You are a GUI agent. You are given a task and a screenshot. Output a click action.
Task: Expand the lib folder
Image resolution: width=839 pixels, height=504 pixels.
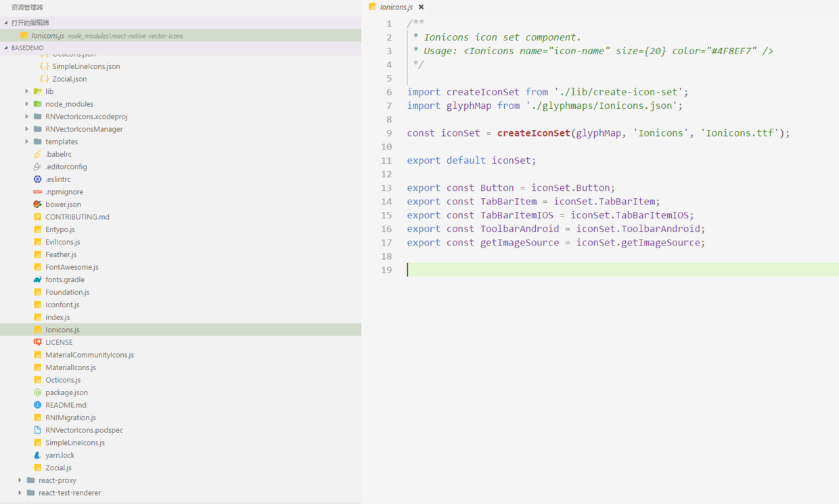[x=27, y=91]
